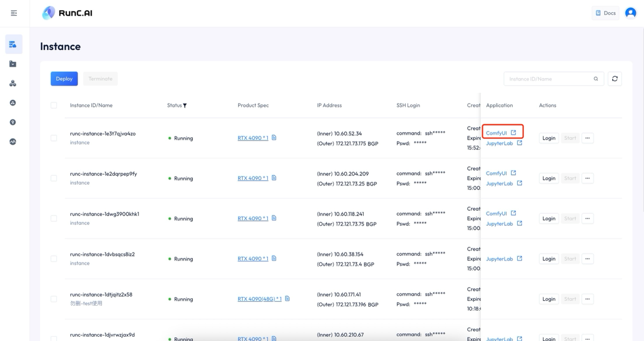Click spec detail icon for instance 1e2dqrpep9fy
The image size is (644, 341).
[x=274, y=178]
